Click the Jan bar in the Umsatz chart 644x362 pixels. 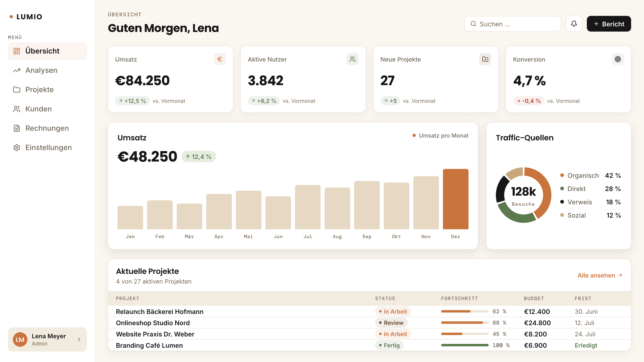click(130, 218)
